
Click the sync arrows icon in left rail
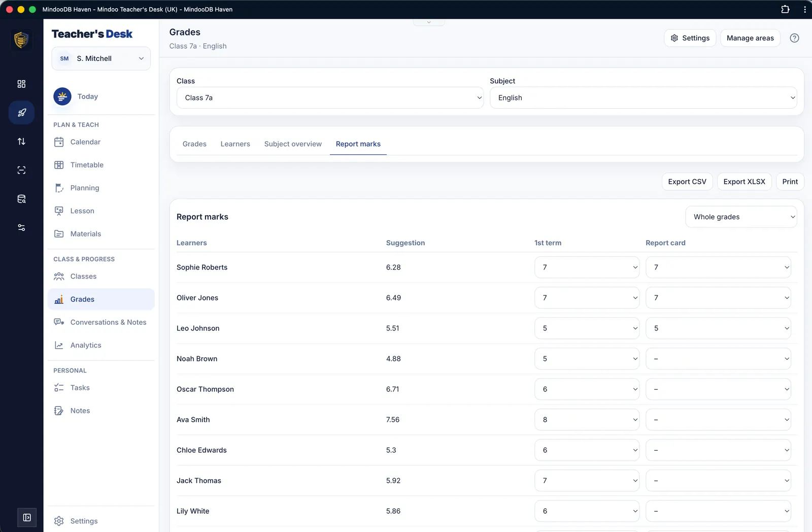coord(21,142)
